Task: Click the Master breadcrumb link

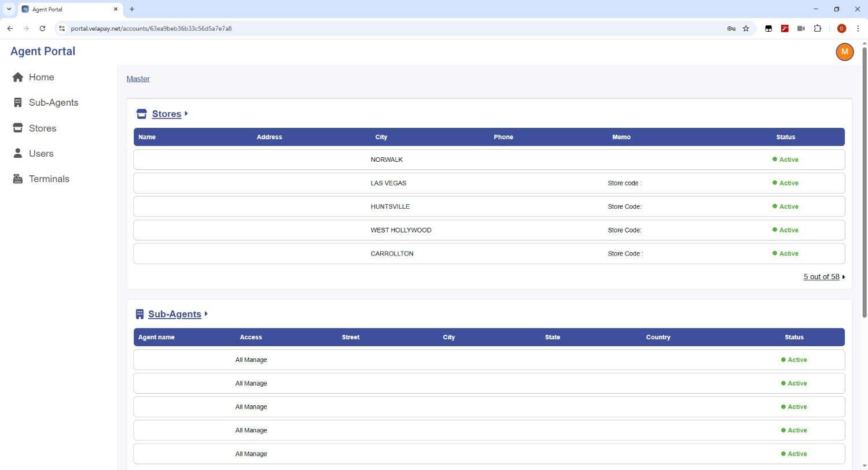Action: point(138,79)
